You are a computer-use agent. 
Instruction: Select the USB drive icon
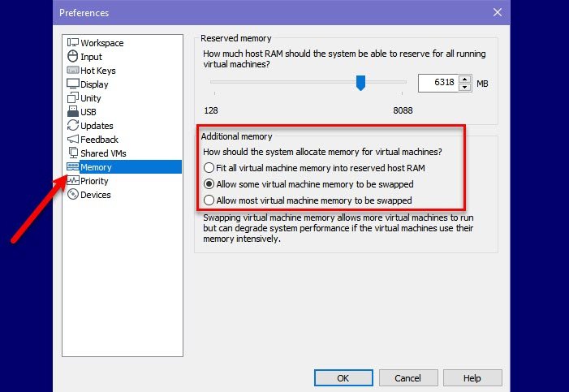pyautogui.click(x=72, y=112)
